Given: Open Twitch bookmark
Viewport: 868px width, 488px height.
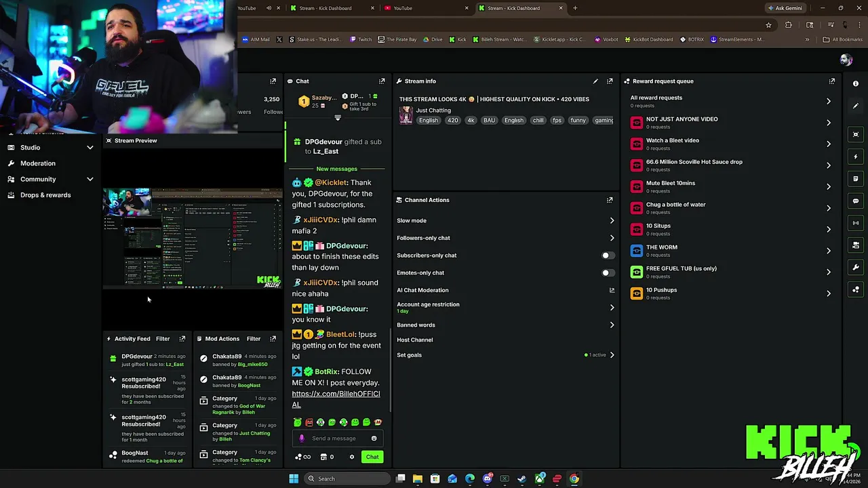Looking at the screenshot, I should point(361,39).
